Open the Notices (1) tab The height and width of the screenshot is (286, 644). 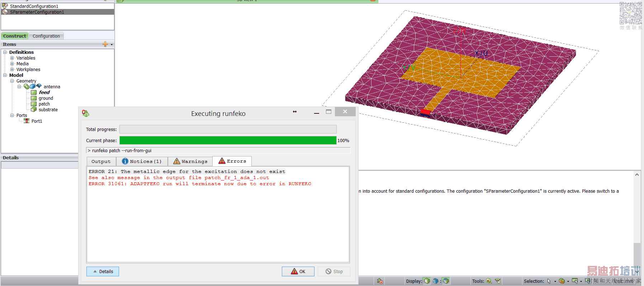tap(142, 161)
